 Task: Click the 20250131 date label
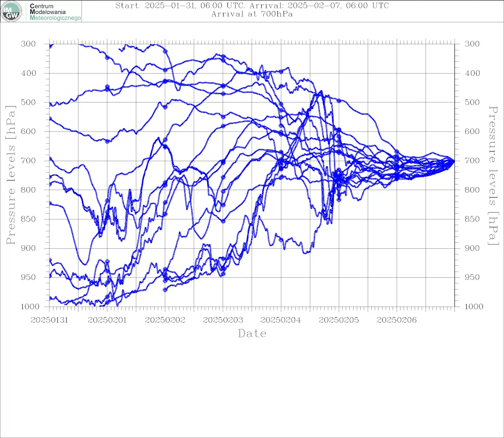click(50, 320)
